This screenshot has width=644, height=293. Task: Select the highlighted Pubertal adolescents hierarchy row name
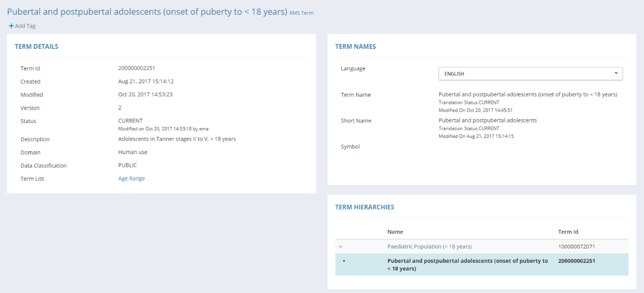[x=467, y=265]
